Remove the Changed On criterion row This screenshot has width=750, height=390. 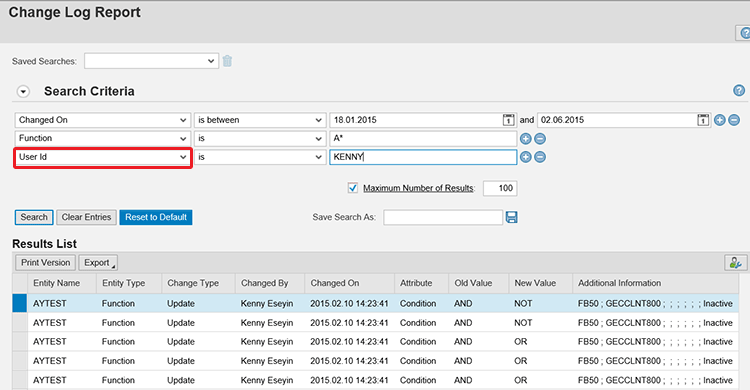(734, 120)
